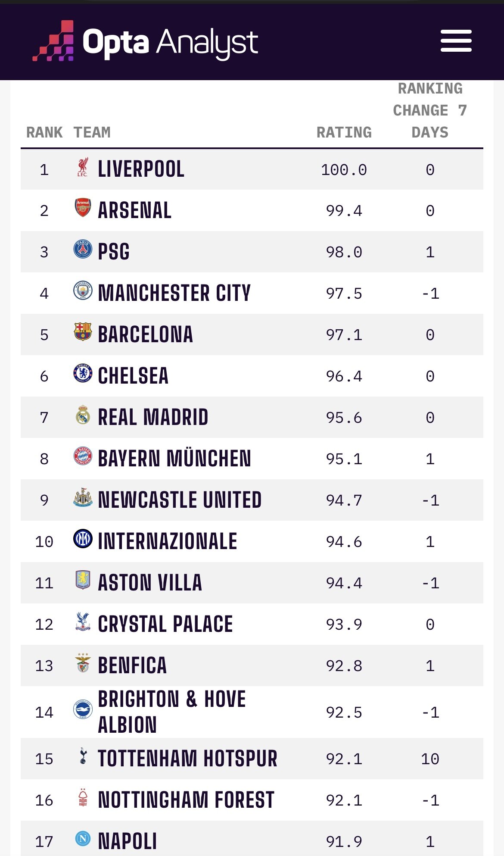Click the Manchester City crest
504x856 pixels.
(83, 291)
